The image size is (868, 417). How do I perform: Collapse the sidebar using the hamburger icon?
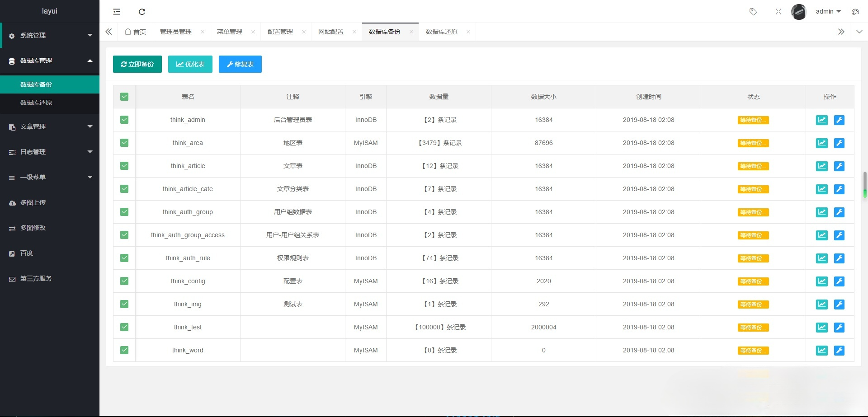tap(116, 12)
